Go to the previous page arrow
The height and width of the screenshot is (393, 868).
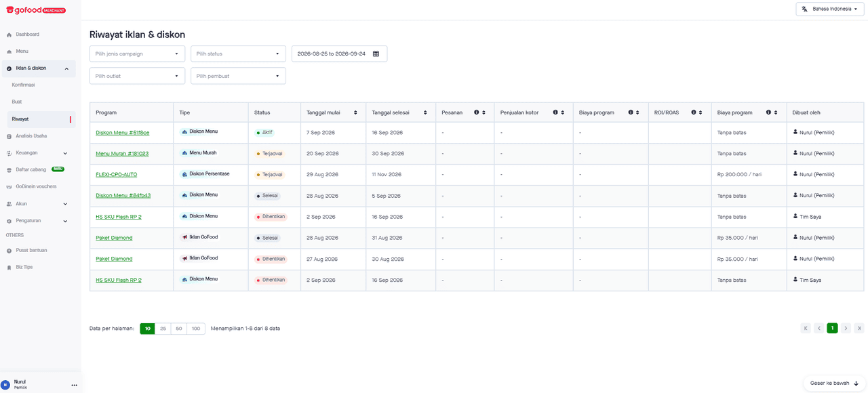pyautogui.click(x=819, y=329)
